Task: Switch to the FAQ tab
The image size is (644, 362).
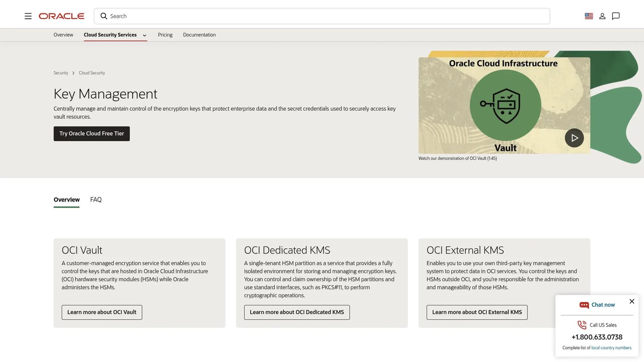Action: [96, 200]
